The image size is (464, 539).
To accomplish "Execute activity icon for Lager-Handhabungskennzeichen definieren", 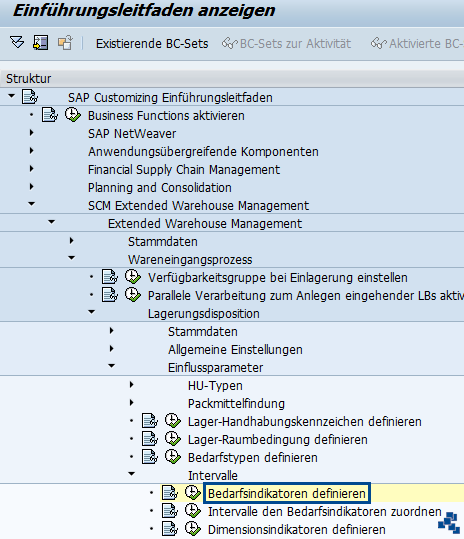I will click(173, 421).
